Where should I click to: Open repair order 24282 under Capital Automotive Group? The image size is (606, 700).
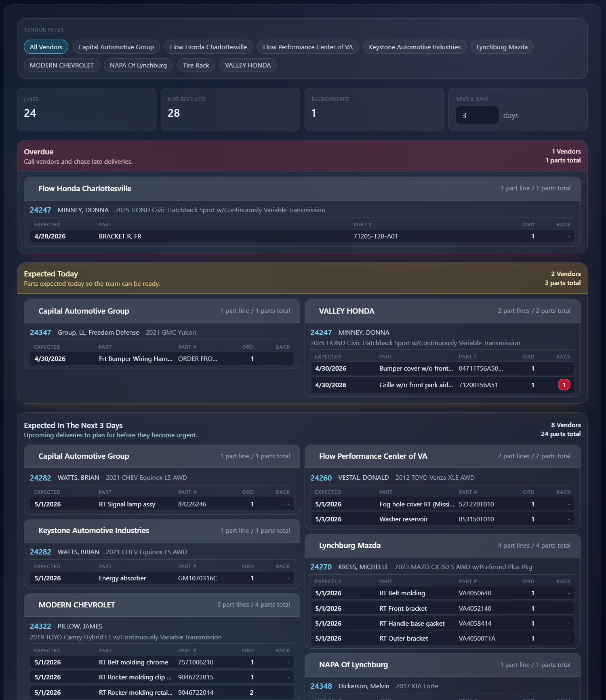click(40, 478)
